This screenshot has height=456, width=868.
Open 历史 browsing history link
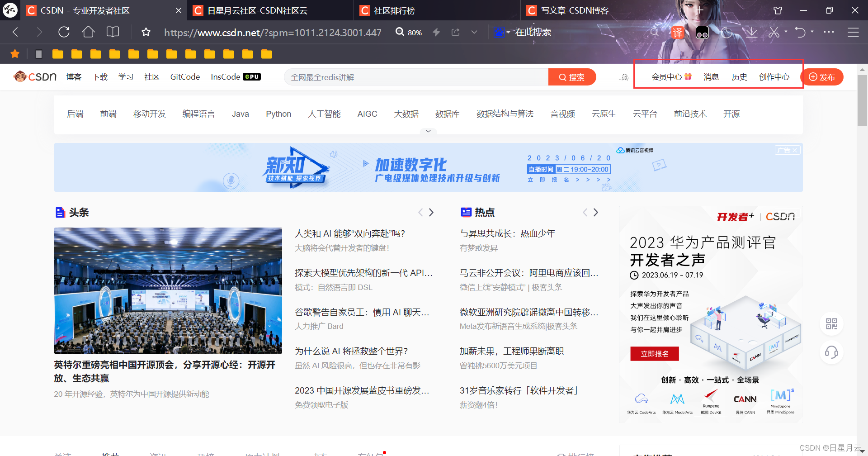[739, 77]
